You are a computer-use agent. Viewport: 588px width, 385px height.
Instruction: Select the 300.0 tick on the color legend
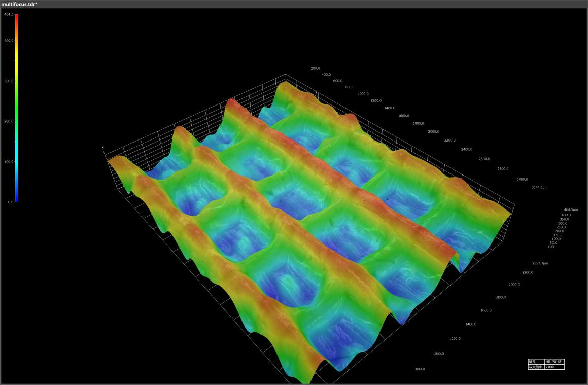click(9, 81)
